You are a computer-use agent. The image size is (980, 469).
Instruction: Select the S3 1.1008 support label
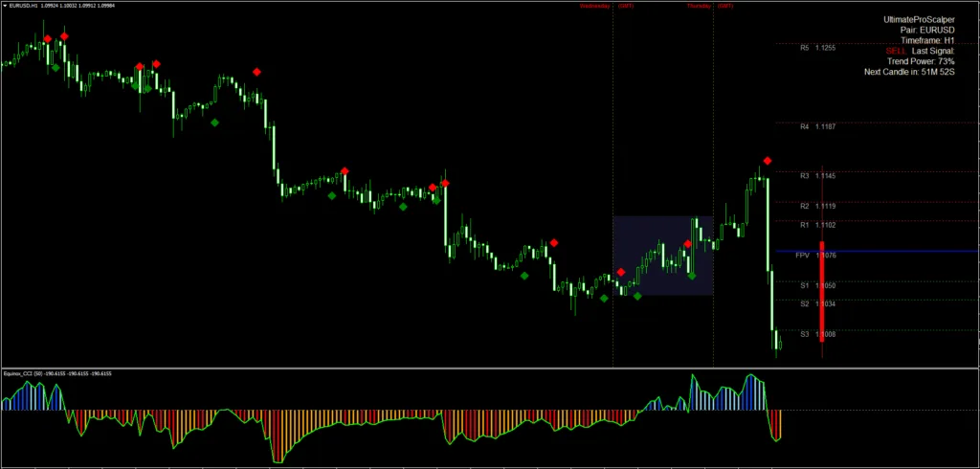click(817, 334)
